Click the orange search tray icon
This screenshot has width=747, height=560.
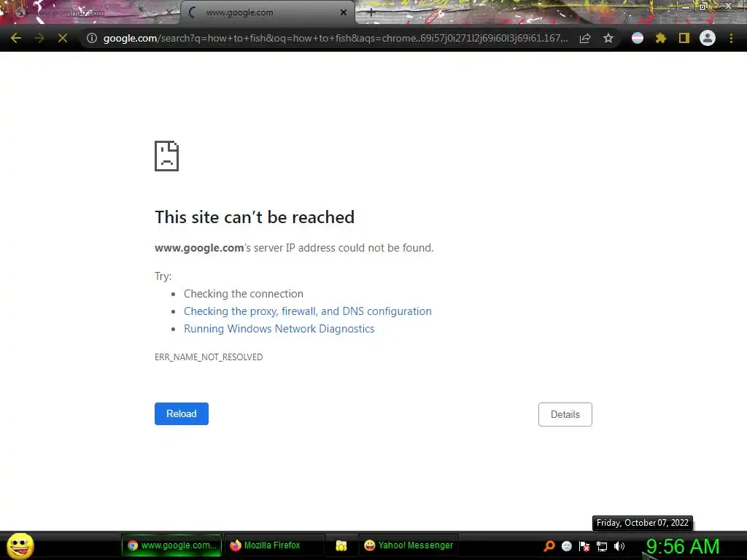(549, 546)
